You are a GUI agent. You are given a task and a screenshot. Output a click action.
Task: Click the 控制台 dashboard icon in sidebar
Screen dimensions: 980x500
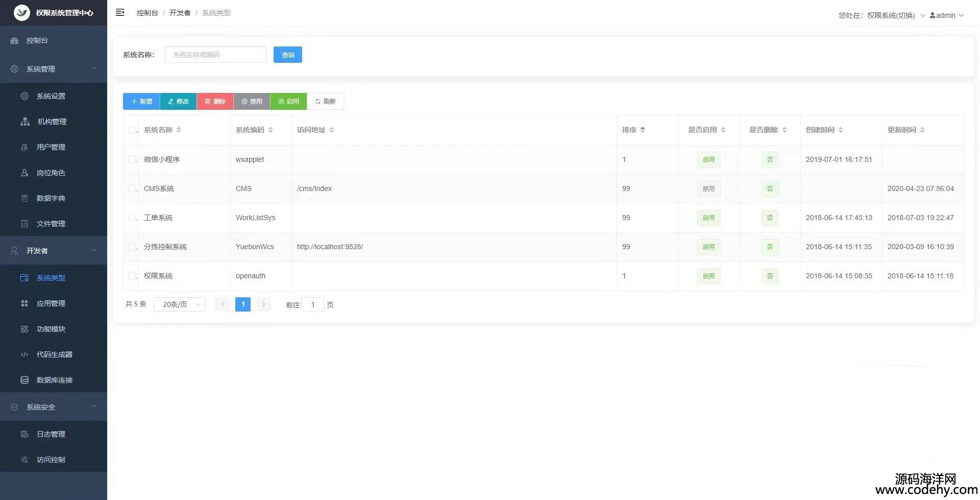click(x=14, y=40)
